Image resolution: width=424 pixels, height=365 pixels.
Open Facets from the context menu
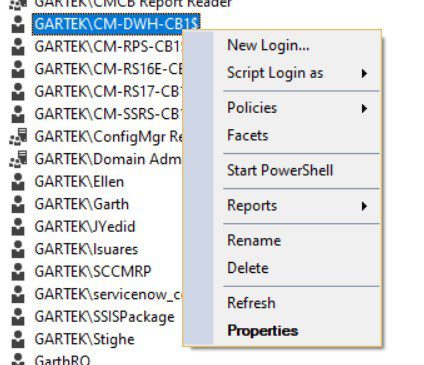tap(248, 136)
